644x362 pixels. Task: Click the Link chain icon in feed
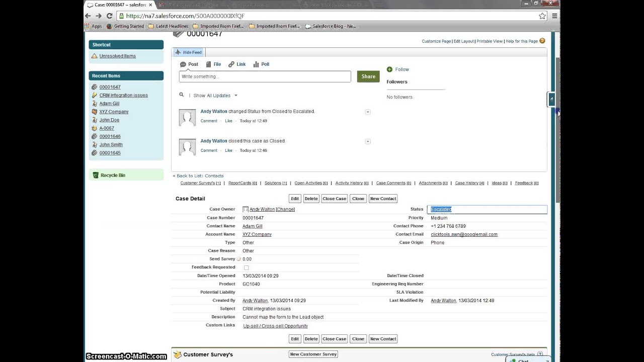click(231, 64)
